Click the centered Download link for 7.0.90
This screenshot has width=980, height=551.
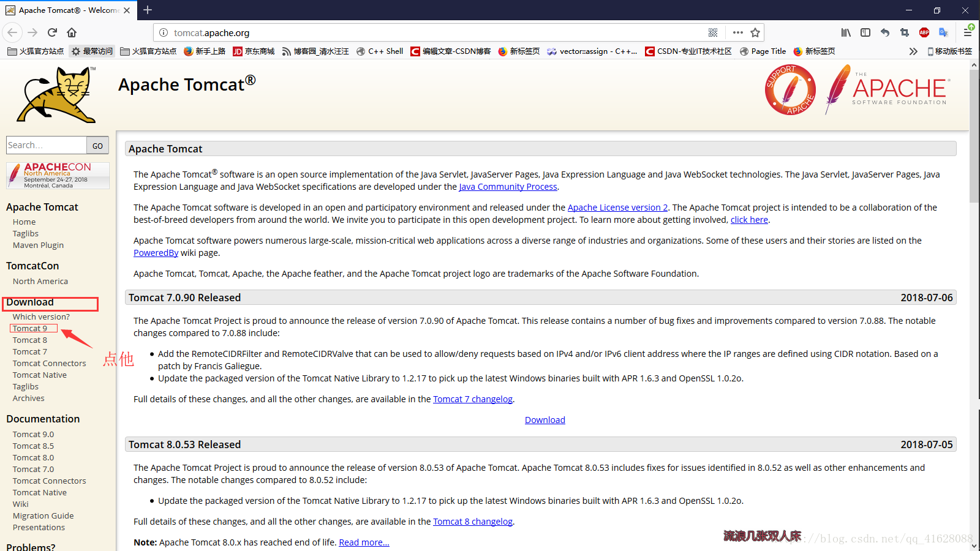545,420
